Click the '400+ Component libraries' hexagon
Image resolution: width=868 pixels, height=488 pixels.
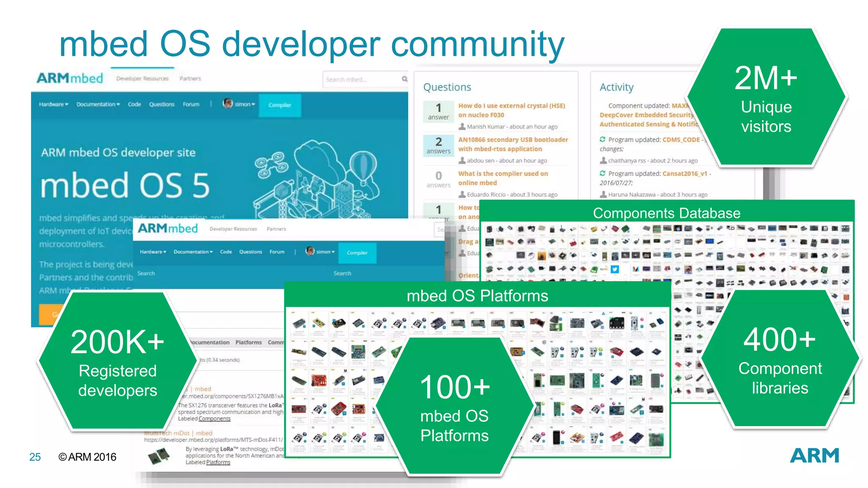point(780,359)
